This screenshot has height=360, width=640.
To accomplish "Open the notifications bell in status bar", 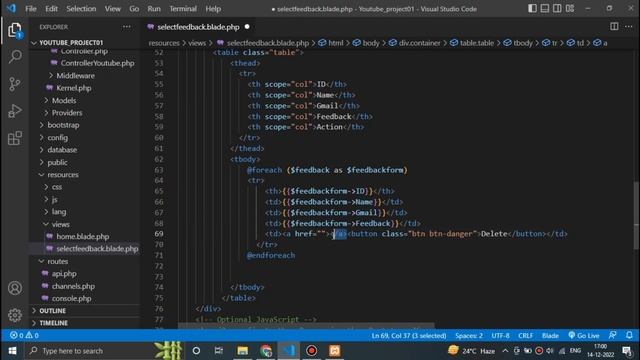I will [629, 336].
